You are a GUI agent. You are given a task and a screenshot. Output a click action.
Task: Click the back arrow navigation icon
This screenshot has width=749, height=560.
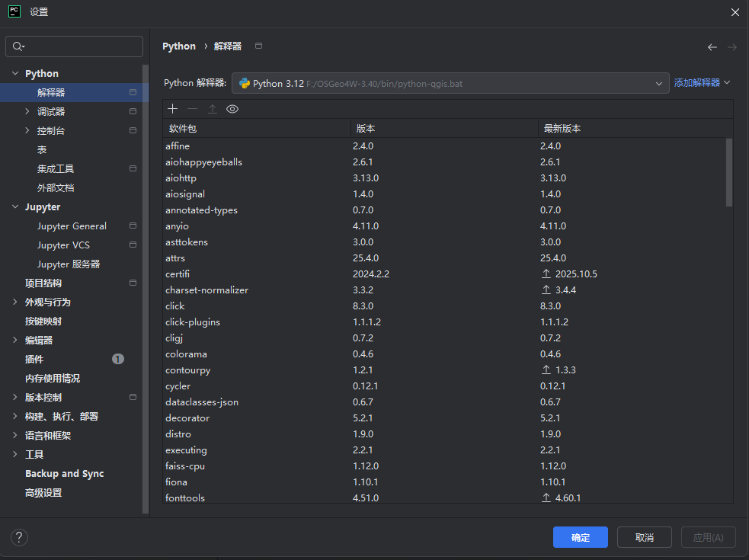click(x=712, y=46)
